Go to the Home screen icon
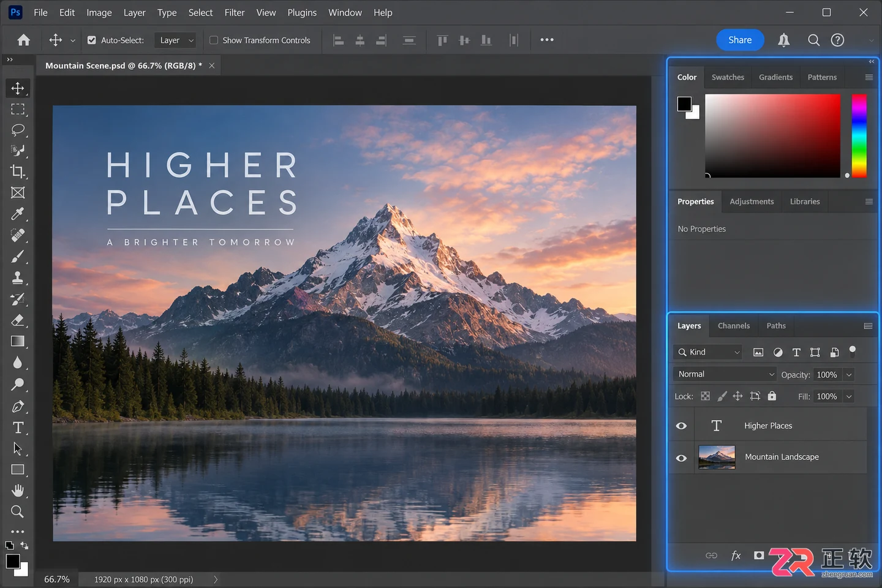 (24, 40)
